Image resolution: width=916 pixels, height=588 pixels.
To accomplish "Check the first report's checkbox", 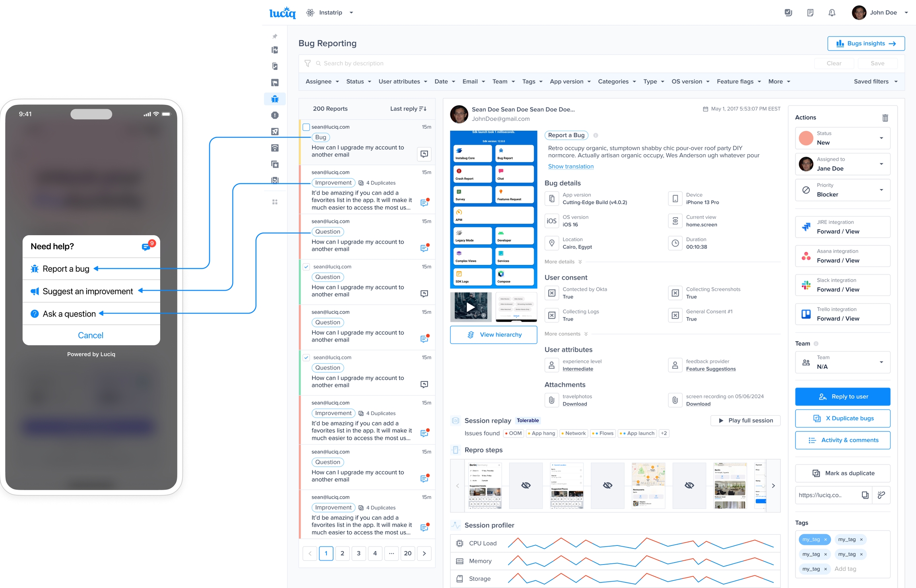I will point(306,127).
